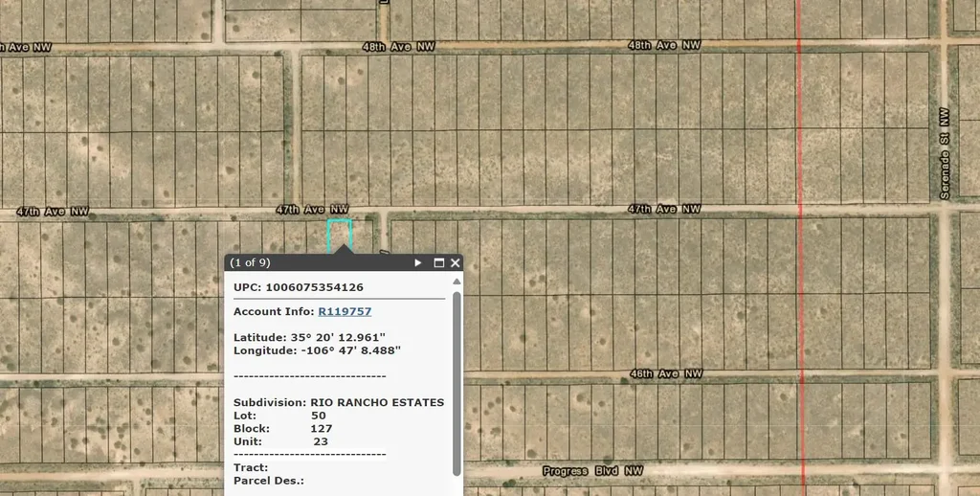This screenshot has width=980, height=496.
Task: Open account info link R119757
Action: [345, 311]
